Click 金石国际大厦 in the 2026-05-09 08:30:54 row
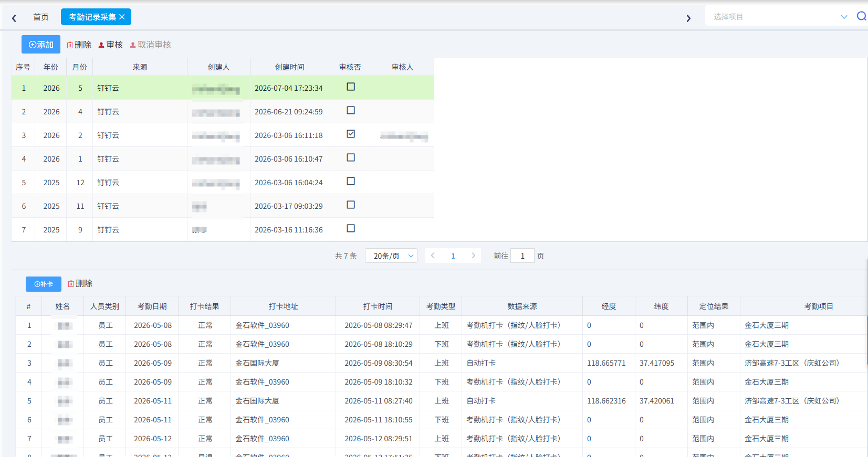 coord(257,363)
